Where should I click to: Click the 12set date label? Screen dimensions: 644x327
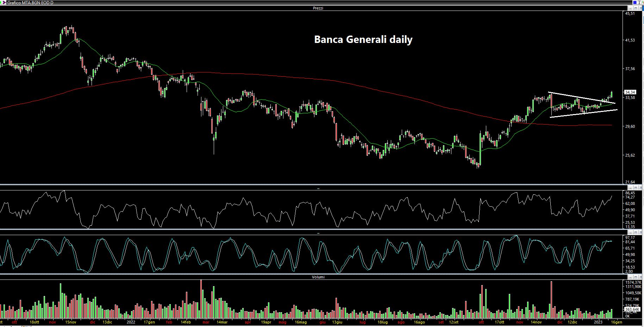coord(454,322)
